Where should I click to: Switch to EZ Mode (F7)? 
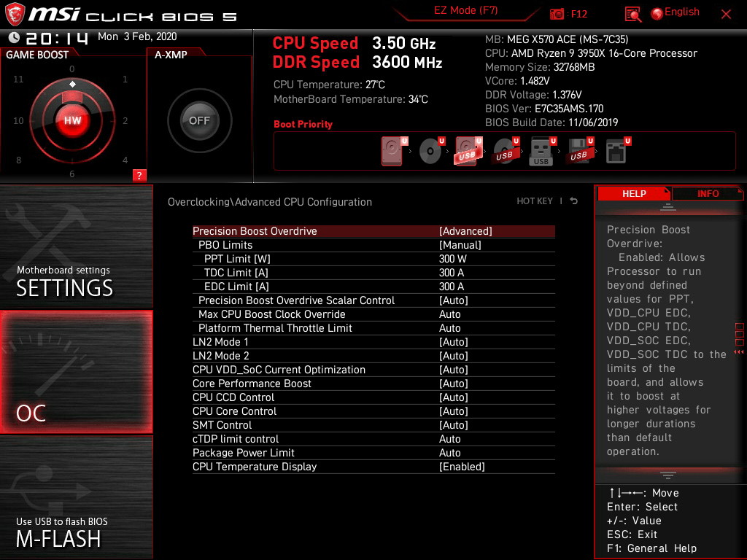(x=465, y=10)
